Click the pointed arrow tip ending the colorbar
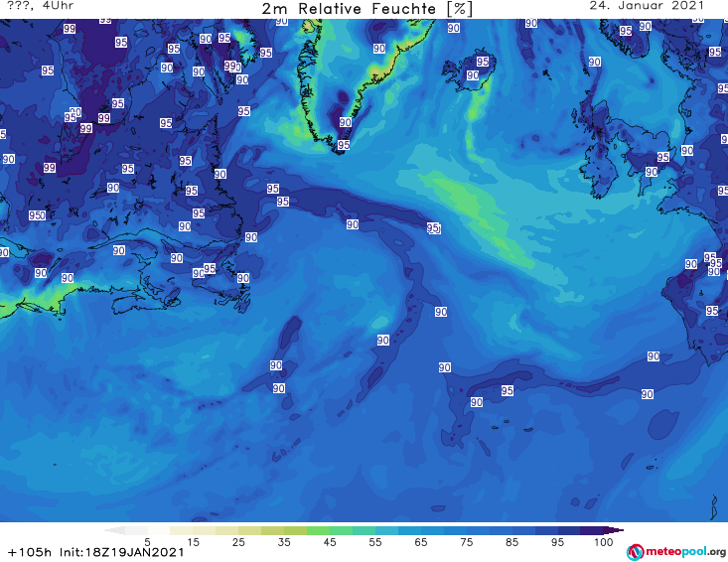The height and width of the screenshot is (562, 728). click(x=614, y=530)
